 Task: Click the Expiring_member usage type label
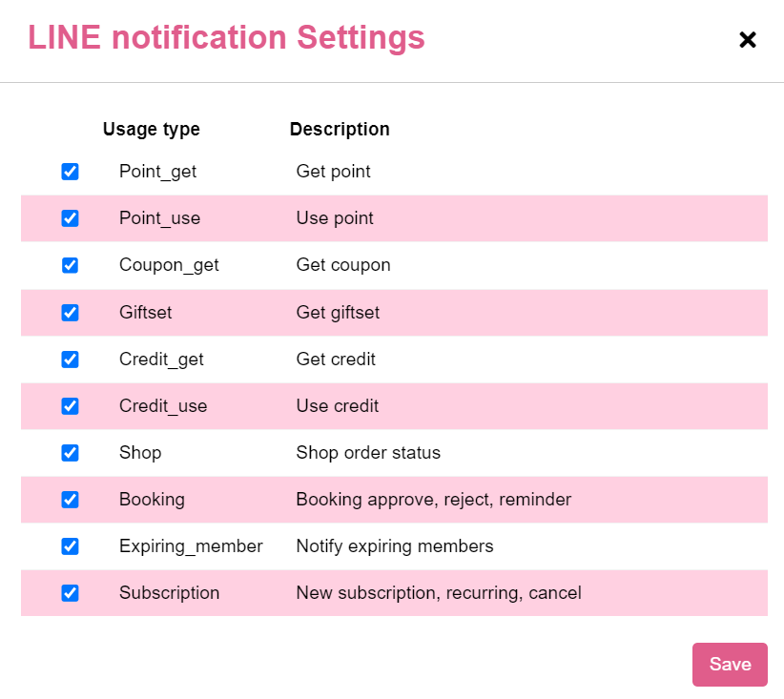point(191,546)
